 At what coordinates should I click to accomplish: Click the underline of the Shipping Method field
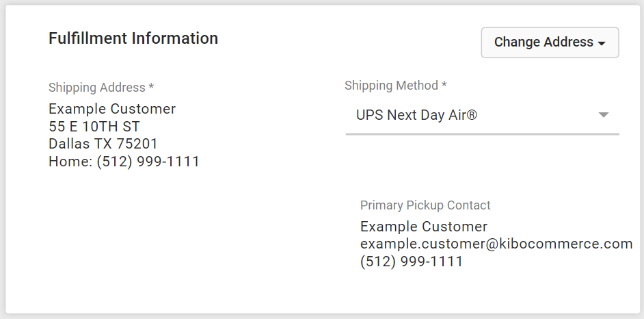click(482, 134)
